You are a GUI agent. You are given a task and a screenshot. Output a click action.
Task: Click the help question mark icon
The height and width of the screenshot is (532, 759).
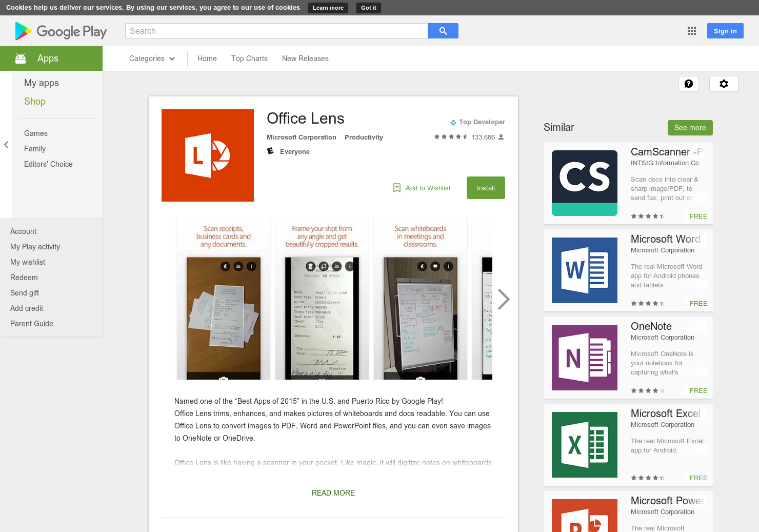pos(689,83)
